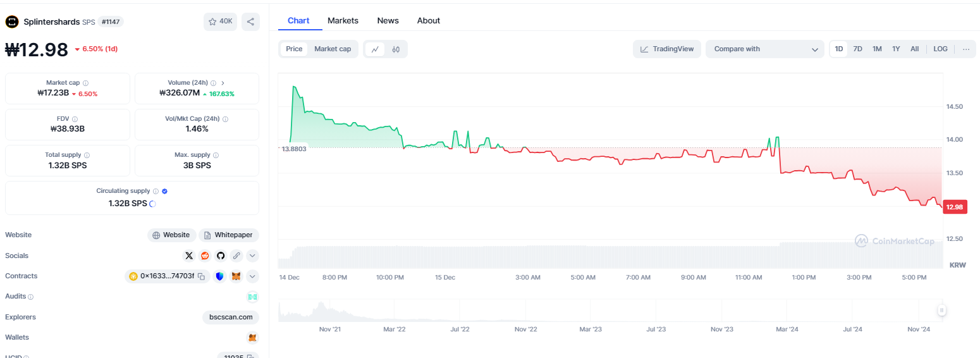Click the MetaMask fox icon in Contracts
Viewport: 980px width, 358px height.
[x=236, y=276]
